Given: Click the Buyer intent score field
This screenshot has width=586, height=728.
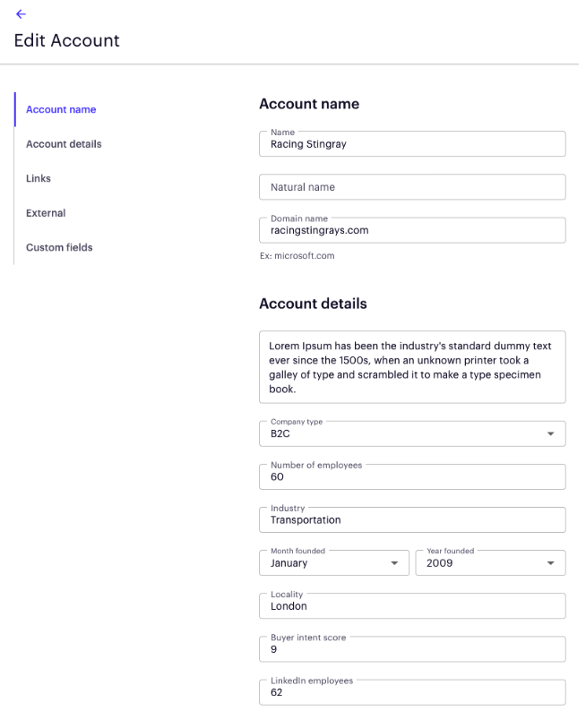Looking at the screenshot, I should (412, 649).
